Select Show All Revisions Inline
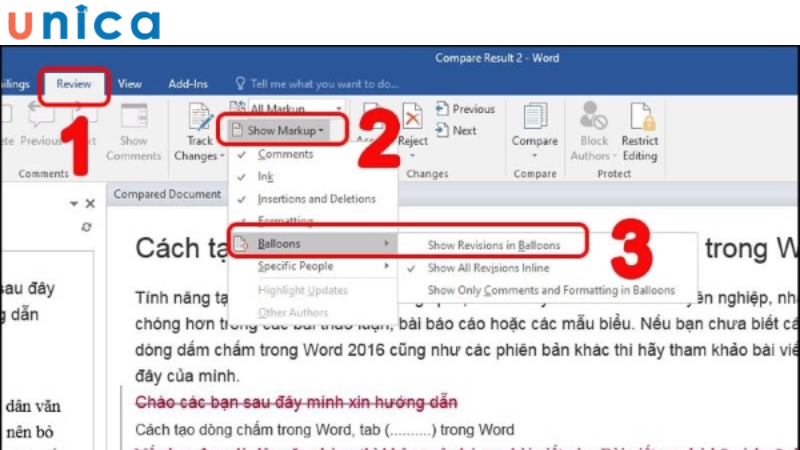This screenshot has width=800, height=450. [x=488, y=268]
